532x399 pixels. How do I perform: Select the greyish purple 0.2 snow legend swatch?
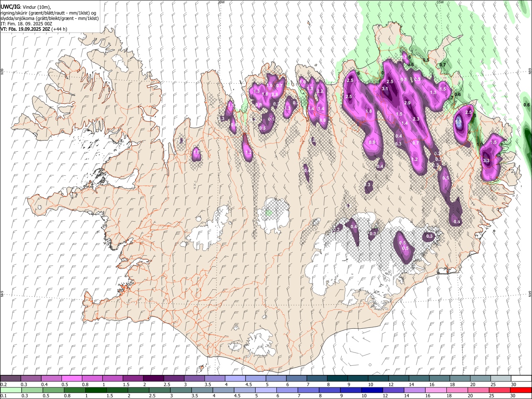tap(11, 378)
